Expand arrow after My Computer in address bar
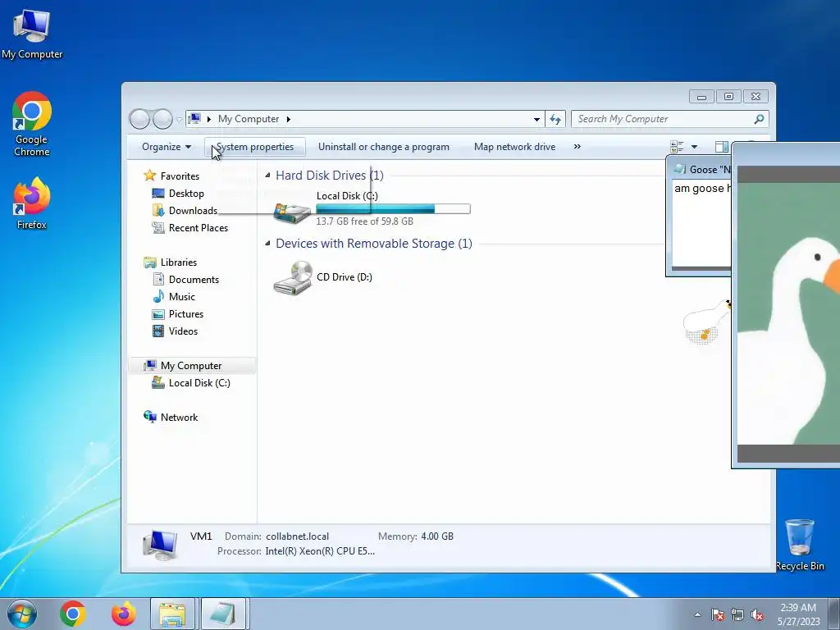Image resolution: width=840 pixels, height=630 pixels. [288, 119]
